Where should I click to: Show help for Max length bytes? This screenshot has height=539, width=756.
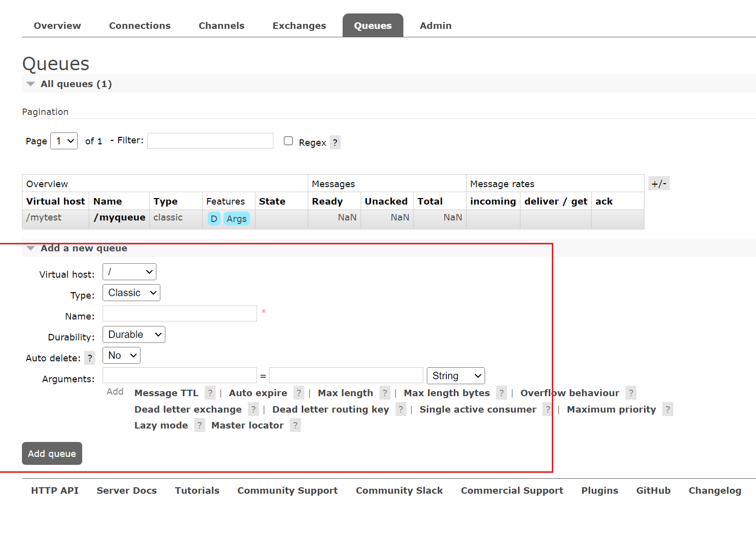click(502, 393)
